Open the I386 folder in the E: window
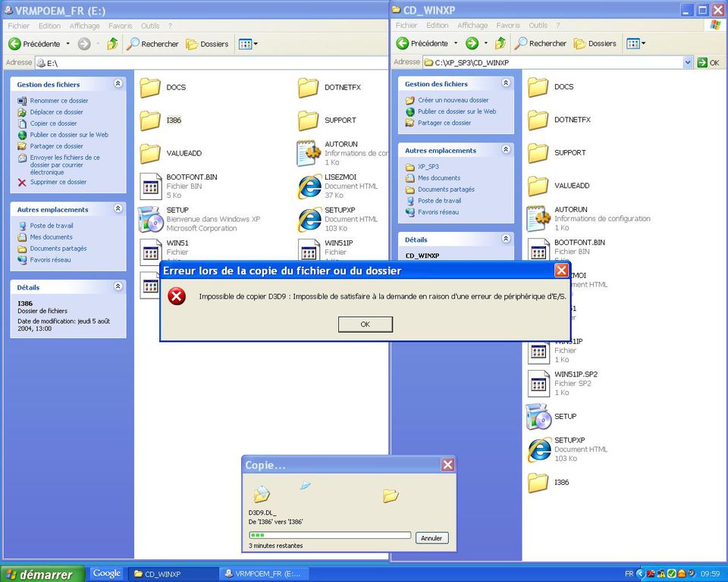 pos(151,120)
